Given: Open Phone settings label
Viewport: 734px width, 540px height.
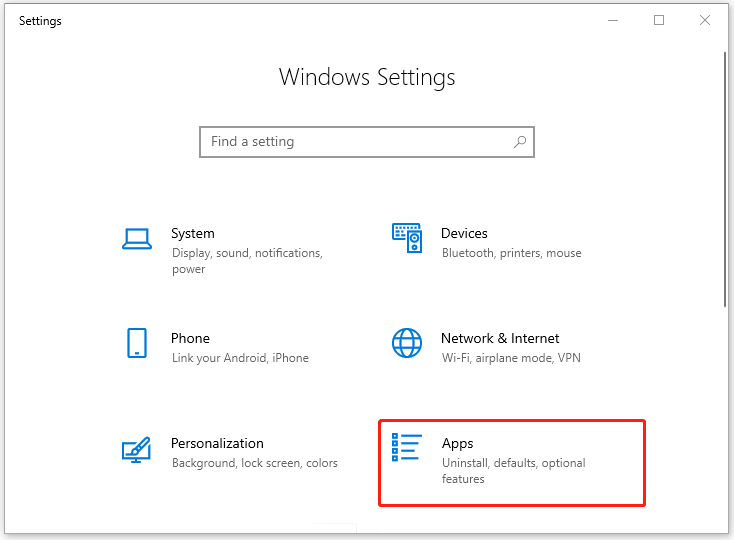Looking at the screenshot, I should [190, 338].
